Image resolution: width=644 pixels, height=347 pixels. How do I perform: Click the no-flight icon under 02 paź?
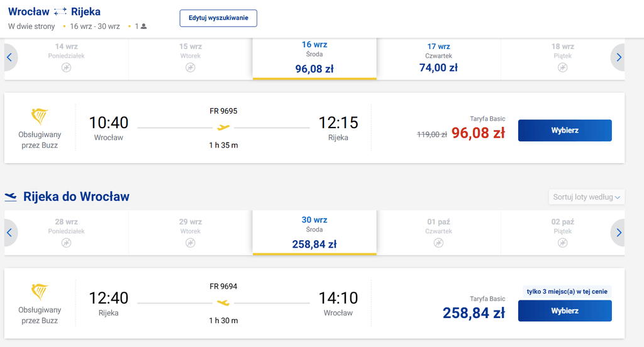point(563,243)
